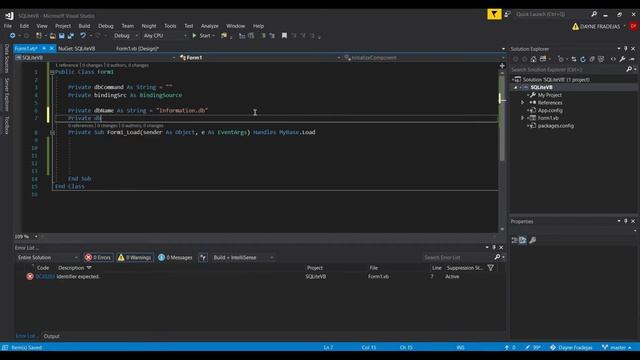Toggle the 0 Messages filter button
640x360 pixels.
click(x=175, y=258)
